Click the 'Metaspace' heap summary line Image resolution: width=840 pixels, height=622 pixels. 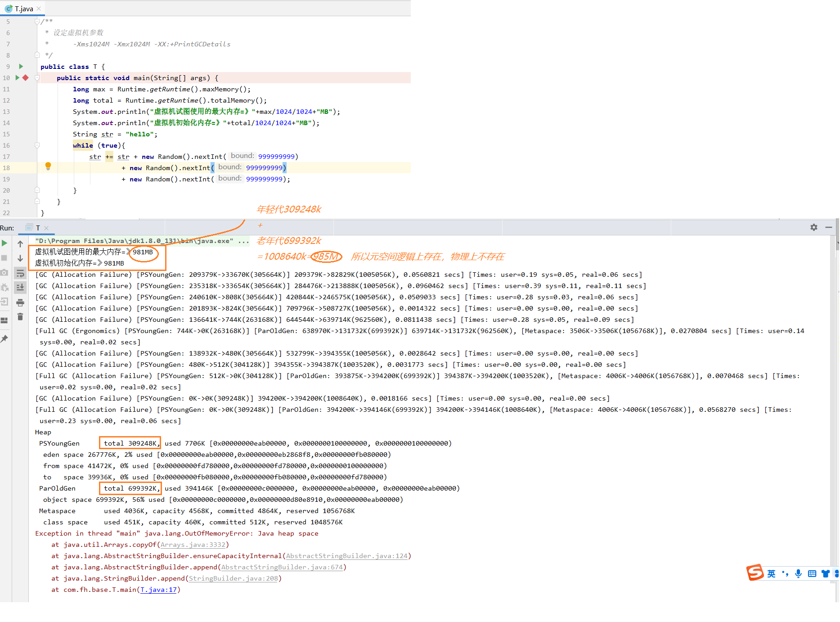(197, 511)
